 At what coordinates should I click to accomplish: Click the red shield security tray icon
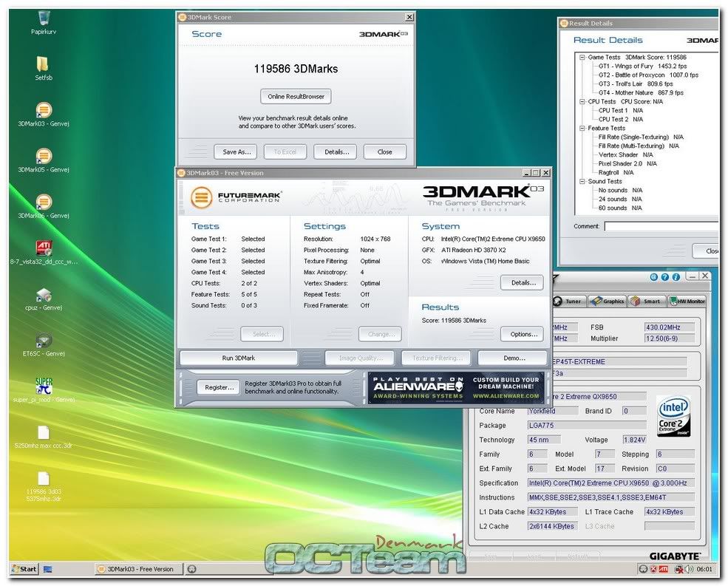pyautogui.click(x=653, y=569)
